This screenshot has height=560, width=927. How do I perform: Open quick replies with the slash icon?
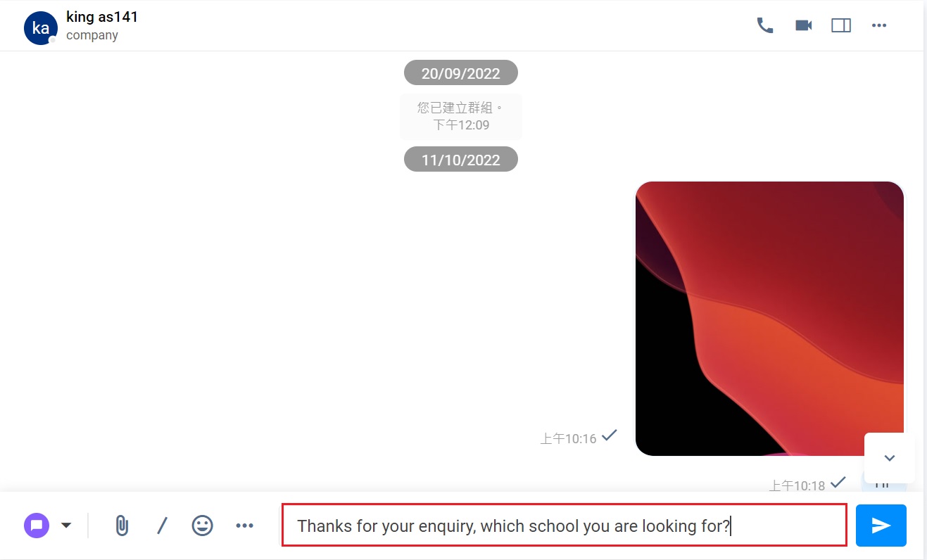pyautogui.click(x=162, y=526)
